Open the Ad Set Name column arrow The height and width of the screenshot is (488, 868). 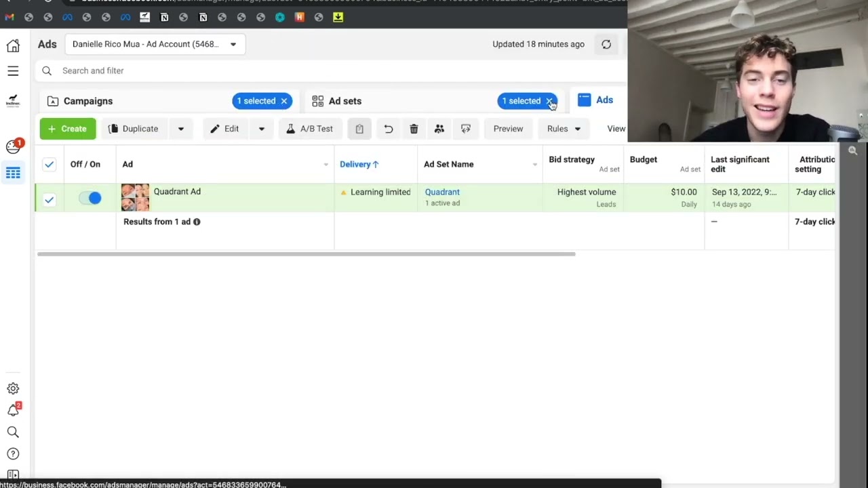[x=534, y=165]
